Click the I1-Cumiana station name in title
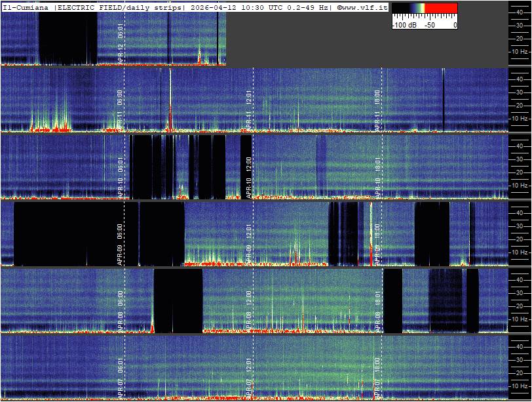Image resolution: width=532 pixels, height=402 pixels. tap(26, 7)
